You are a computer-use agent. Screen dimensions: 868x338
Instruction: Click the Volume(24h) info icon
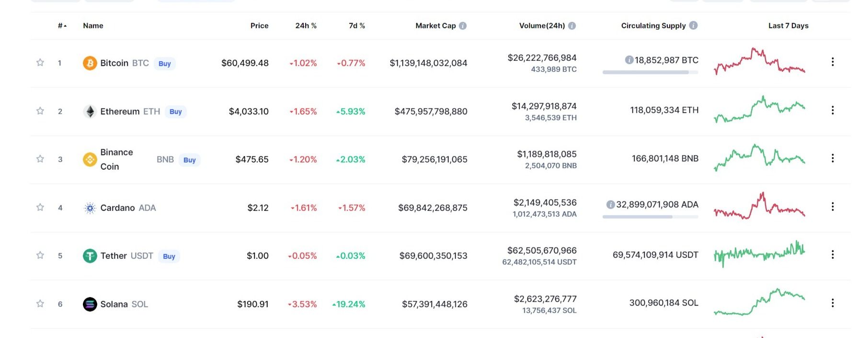572,26
